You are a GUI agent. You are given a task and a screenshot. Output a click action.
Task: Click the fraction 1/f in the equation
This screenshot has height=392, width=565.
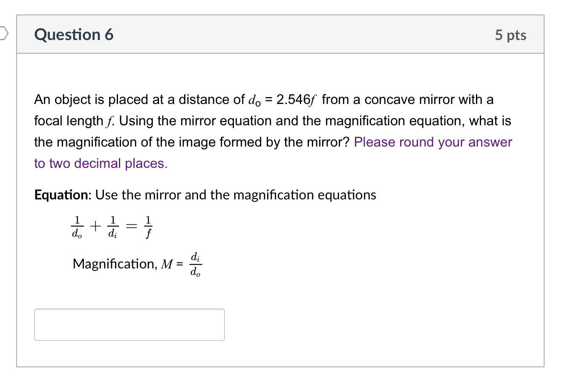click(147, 226)
